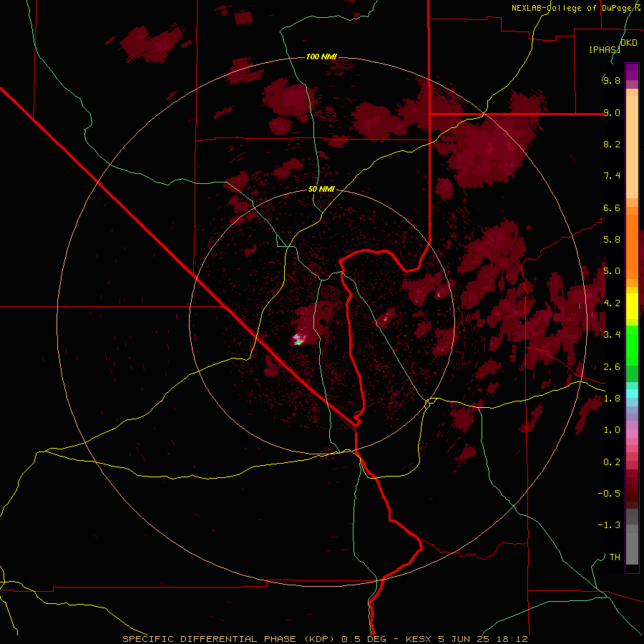Click the bright cyan-green KDP core in storm
The image size is (644, 644).
pos(298,341)
